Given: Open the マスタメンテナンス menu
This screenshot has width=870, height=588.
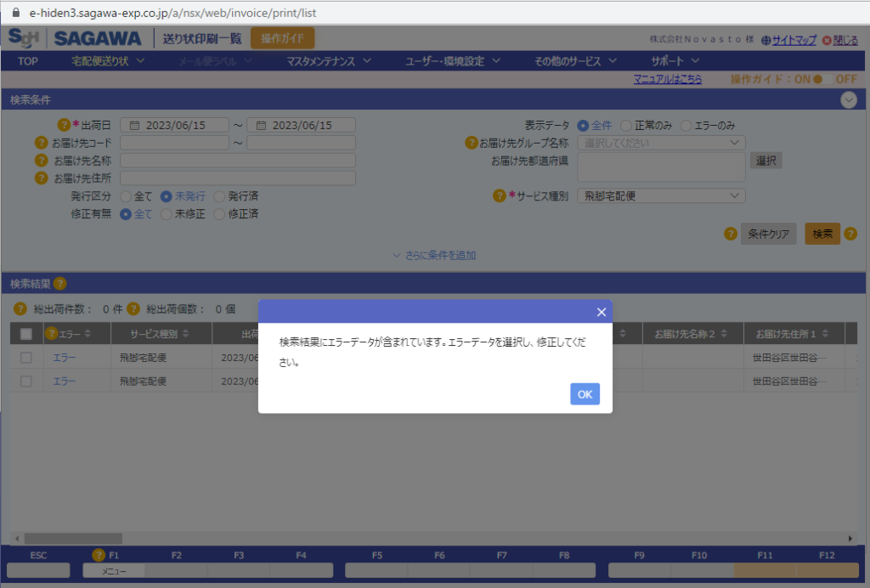Looking at the screenshot, I should (x=329, y=61).
